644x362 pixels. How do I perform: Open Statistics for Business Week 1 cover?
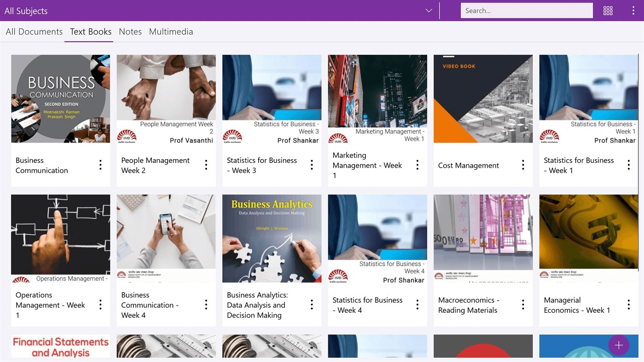point(589,99)
